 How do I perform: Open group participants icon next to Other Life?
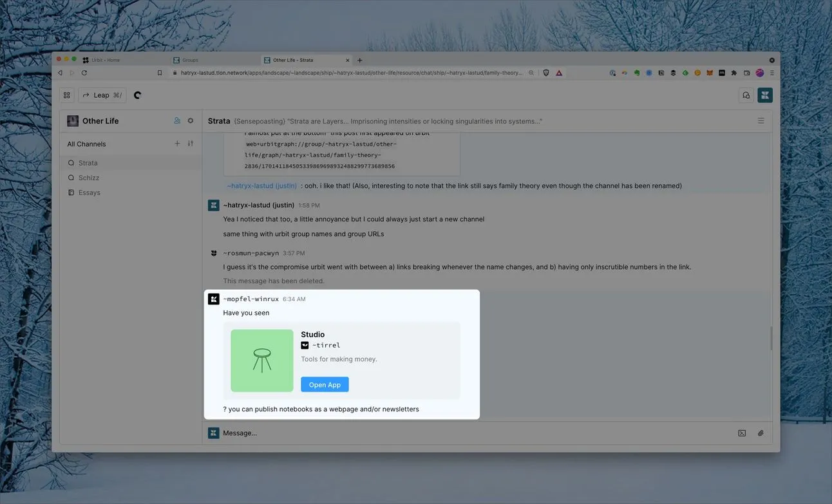tap(177, 120)
